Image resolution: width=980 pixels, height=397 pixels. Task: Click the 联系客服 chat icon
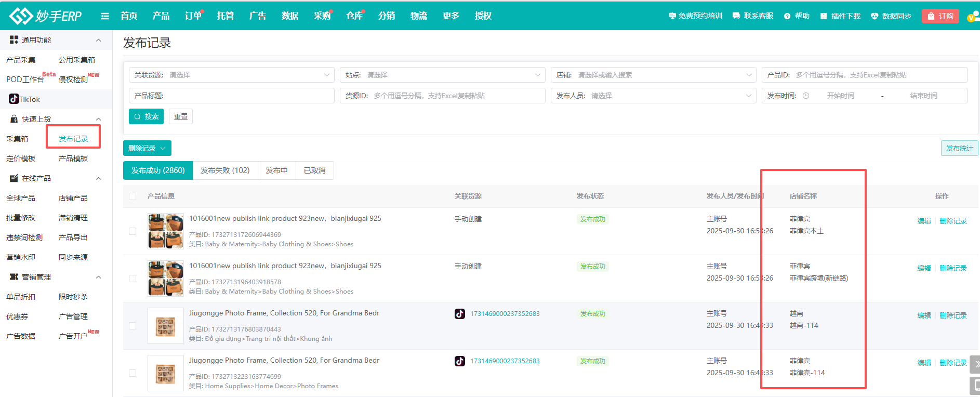coord(736,16)
